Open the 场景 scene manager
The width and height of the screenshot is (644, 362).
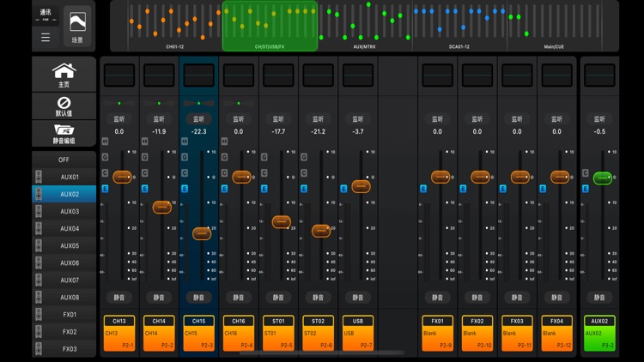click(77, 27)
